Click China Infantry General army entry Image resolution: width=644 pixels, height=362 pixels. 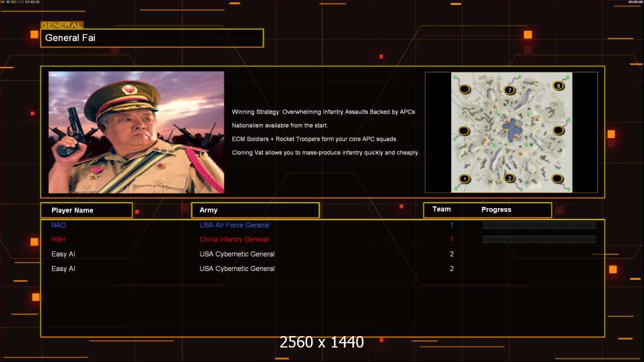coord(234,240)
